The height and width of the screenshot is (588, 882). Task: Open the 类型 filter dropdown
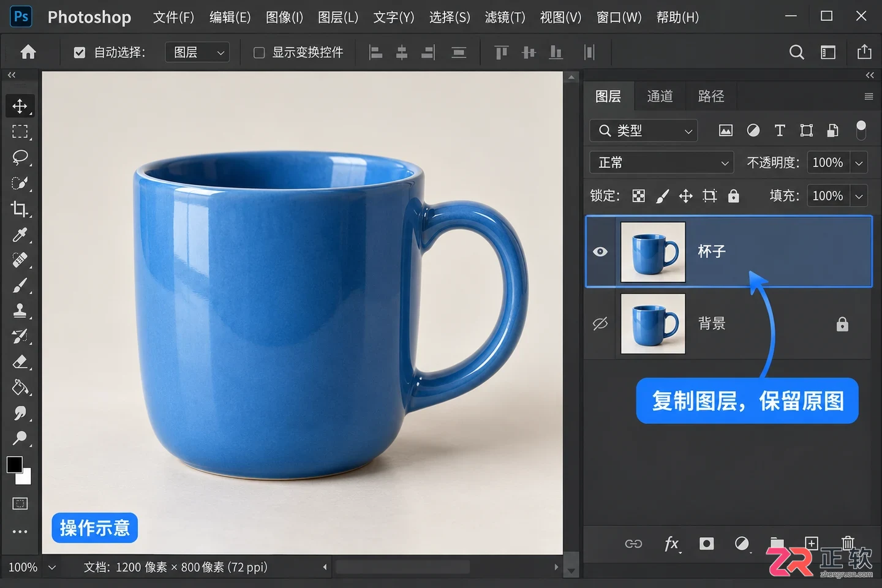(x=644, y=130)
